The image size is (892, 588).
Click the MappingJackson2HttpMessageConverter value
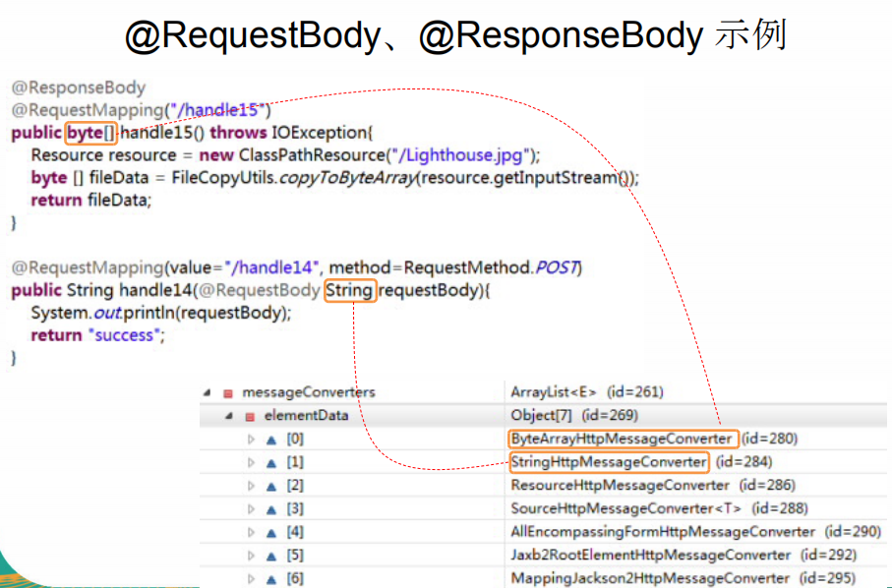click(x=650, y=579)
